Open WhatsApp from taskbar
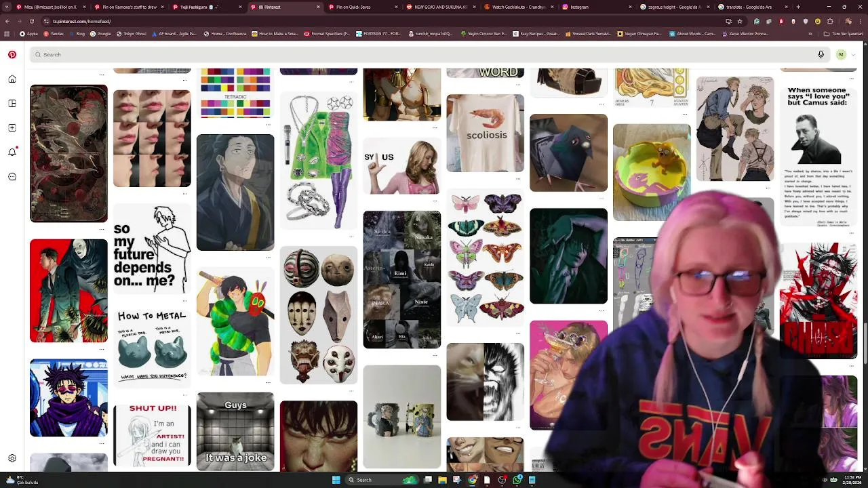868x488 pixels. (517, 480)
